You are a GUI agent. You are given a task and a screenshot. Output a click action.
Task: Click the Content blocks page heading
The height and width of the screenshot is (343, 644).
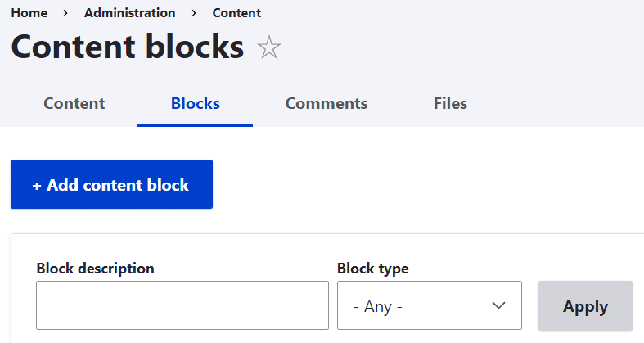tap(127, 47)
